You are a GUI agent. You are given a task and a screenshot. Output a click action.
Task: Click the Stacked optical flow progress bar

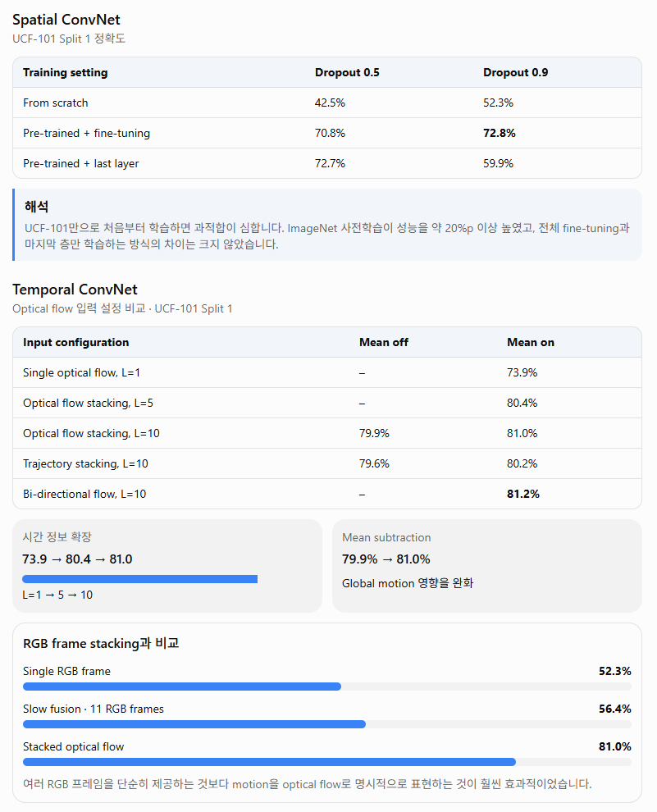327,762
